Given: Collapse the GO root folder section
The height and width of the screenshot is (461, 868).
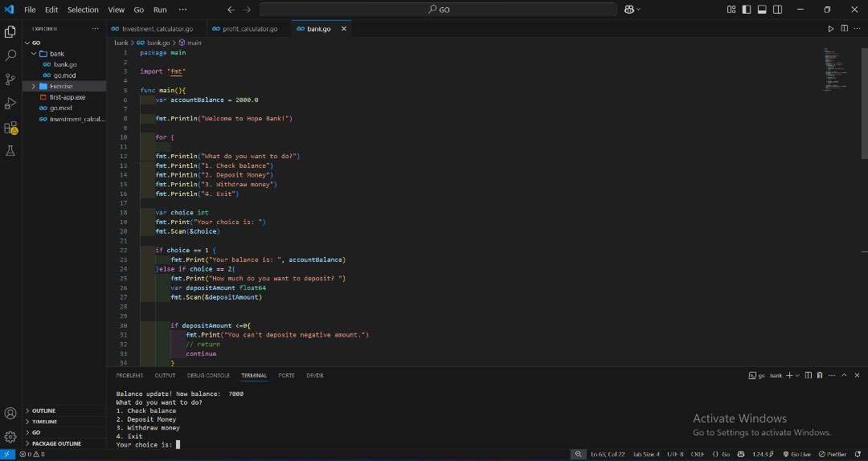Looking at the screenshot, I should tap(27, 43).
